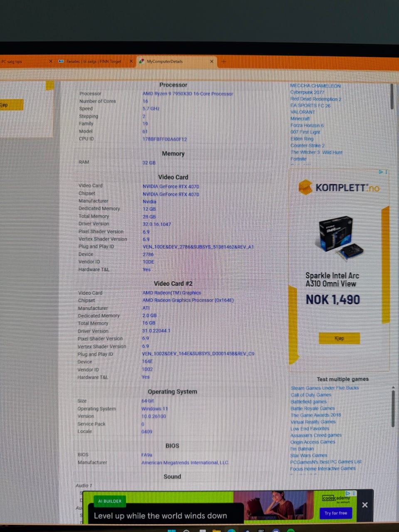Open PCGamesN's Best PC Games List link
This screenshot has width=399, height=532.
326,462
